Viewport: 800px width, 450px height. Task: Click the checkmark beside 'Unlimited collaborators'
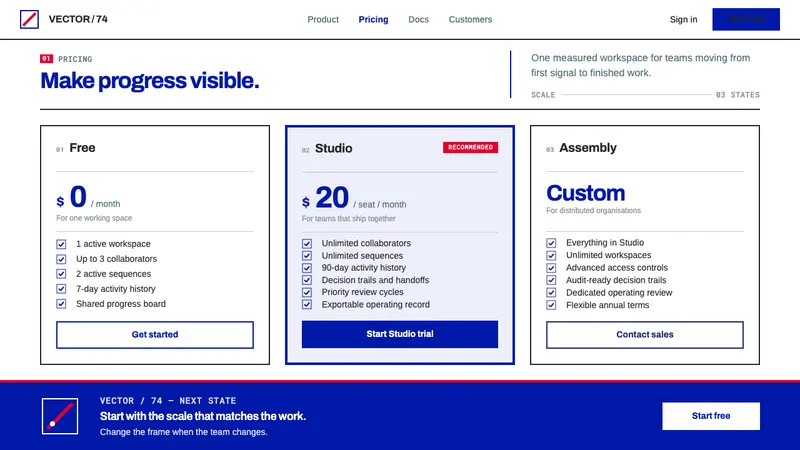tap(307, 244)
